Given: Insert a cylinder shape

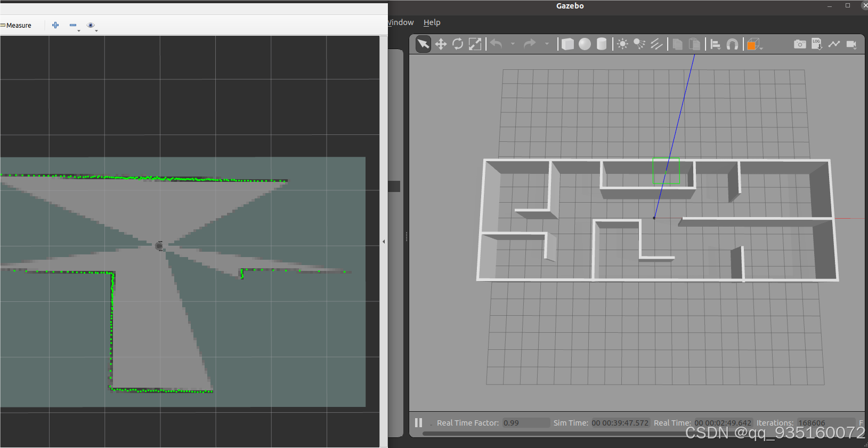Looking at the screenshot, I should point(602,44).
